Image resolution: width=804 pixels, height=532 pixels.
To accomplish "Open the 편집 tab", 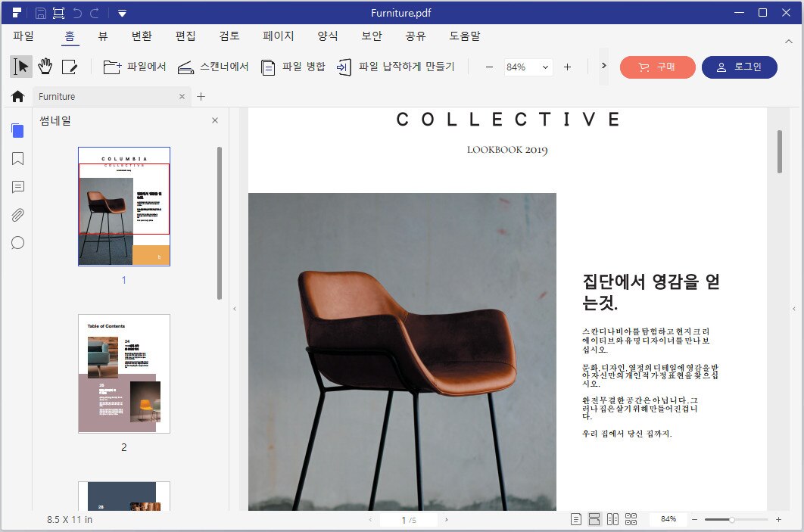I will tap(185, 36).
